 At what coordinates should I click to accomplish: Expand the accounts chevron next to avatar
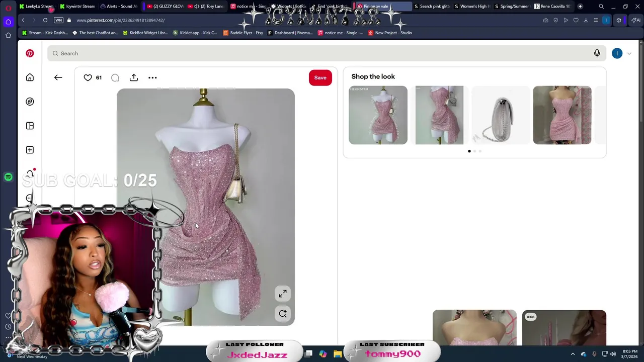[x=629, y=53]
